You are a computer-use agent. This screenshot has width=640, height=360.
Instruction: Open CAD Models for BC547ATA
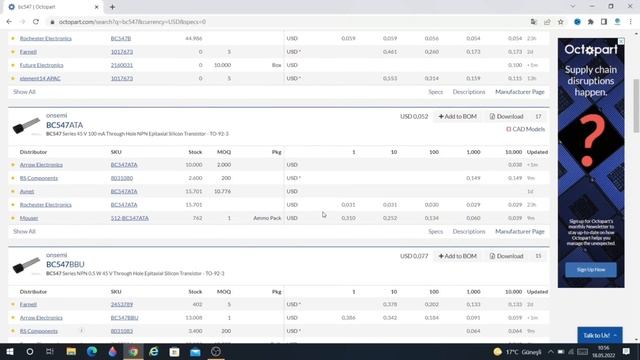[x=525, y=129]
